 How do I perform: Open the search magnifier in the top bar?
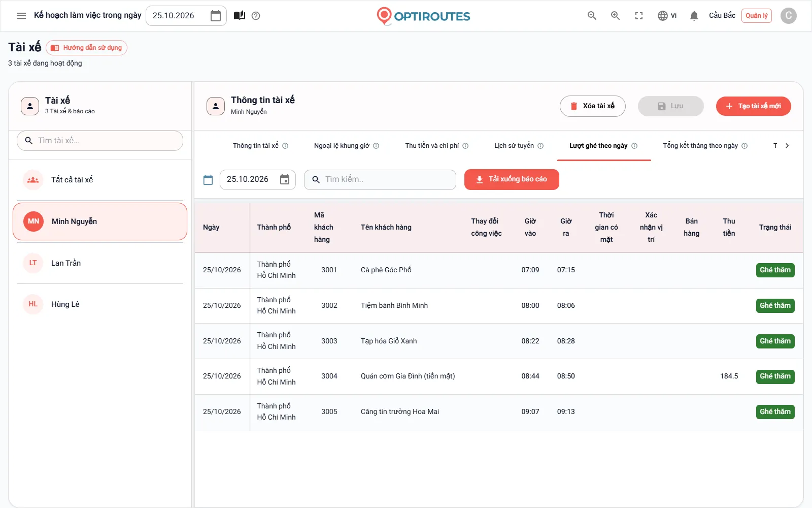pos(592,16)
